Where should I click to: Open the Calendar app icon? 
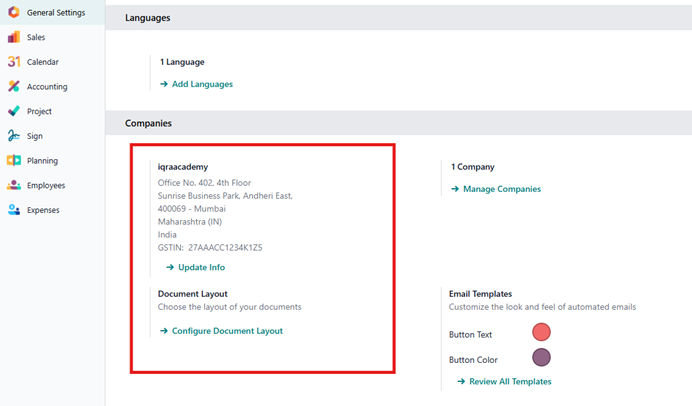(13, 62)
